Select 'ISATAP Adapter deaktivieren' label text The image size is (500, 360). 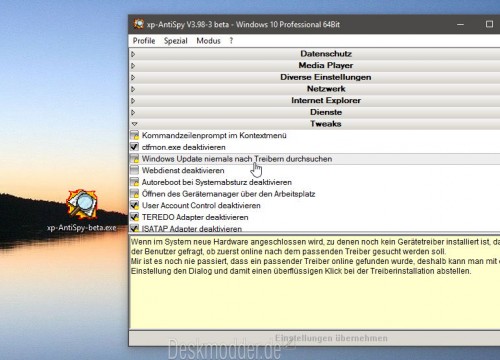click(x=192, y=229)
